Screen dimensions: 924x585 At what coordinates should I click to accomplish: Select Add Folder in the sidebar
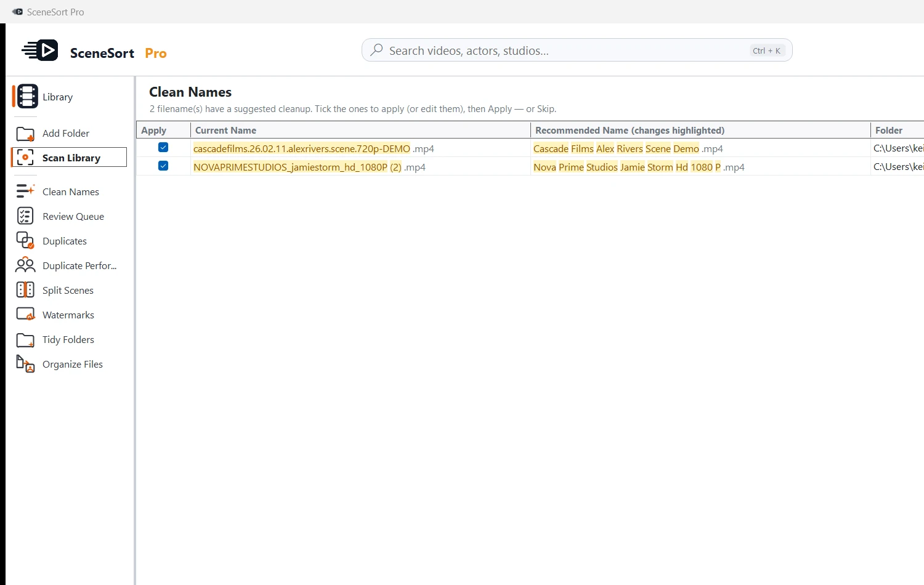(x=66, y=134)
